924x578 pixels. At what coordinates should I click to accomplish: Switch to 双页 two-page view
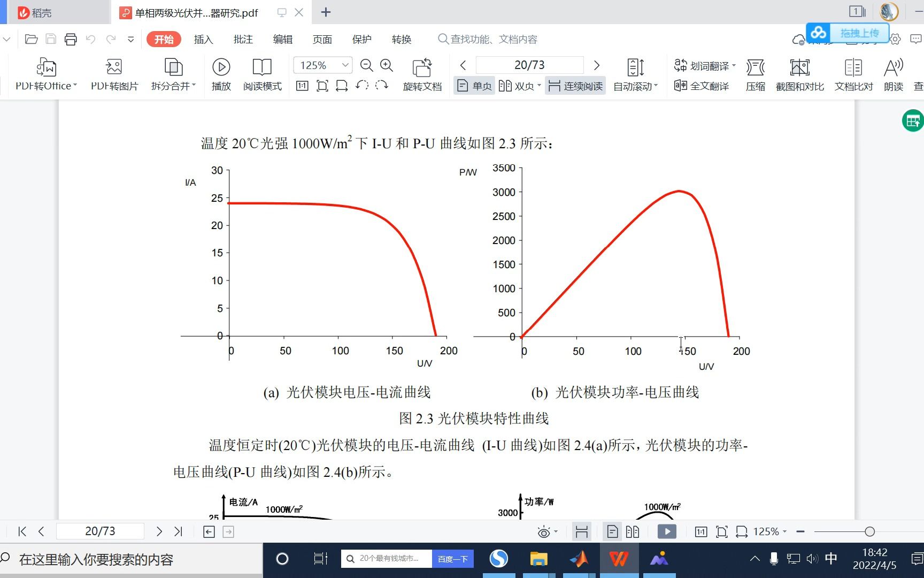tap(518, 86)
